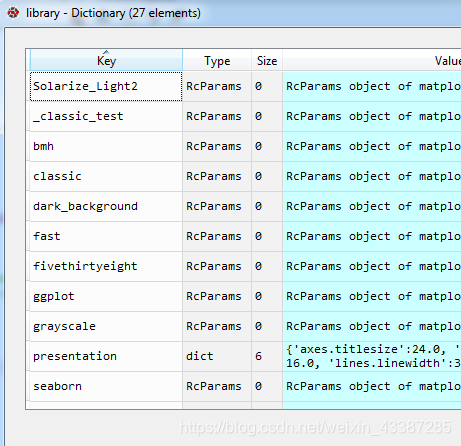This screenshot has width=461, height=446.
Task: Click the Value column header
Action: (x=372, y=60)
